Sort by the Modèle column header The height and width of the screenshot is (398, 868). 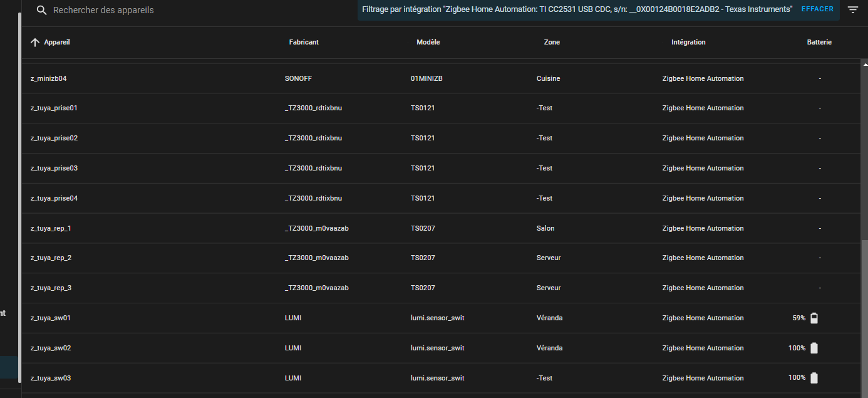[428, 42]
